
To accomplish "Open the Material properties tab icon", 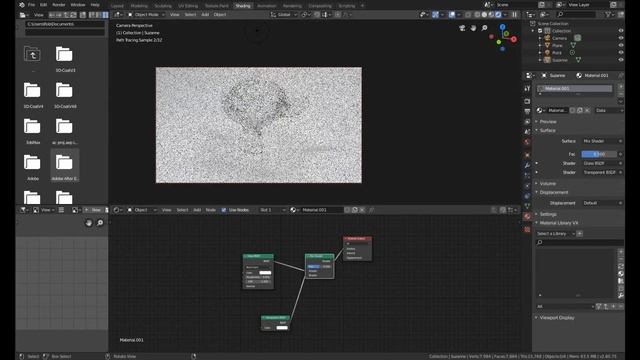I will [527, 216].
